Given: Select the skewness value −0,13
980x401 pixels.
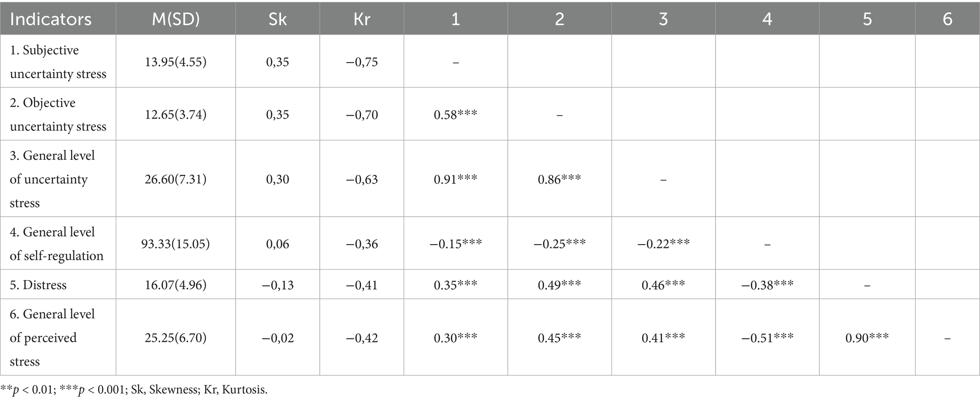Looking at the screenshot, I should [277, 285].
